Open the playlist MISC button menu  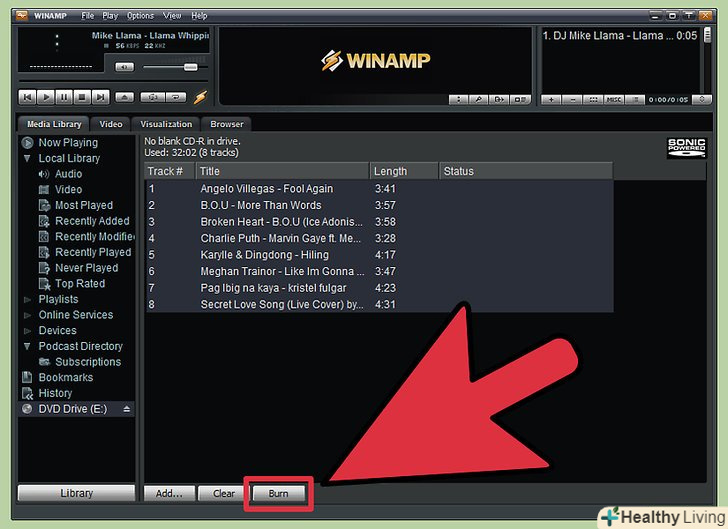click(614, 99)
